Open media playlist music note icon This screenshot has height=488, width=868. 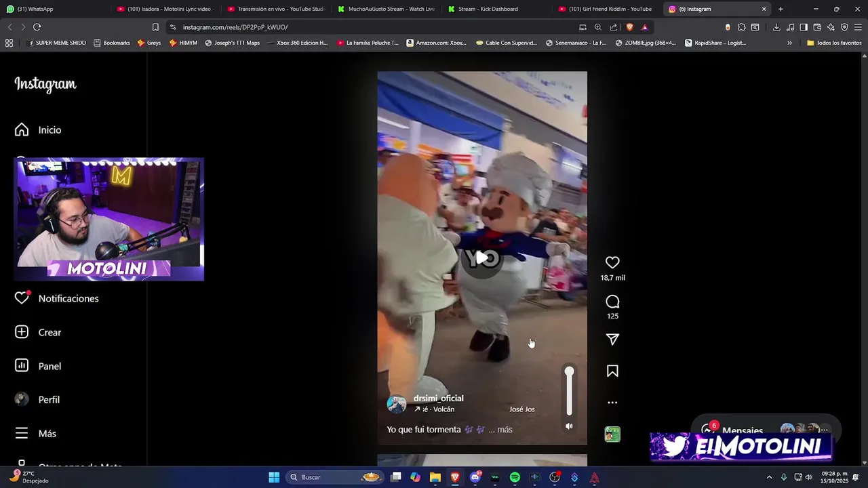tap(790, 27)
